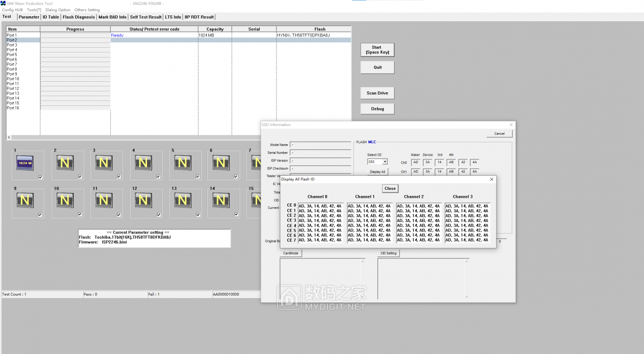Click the CardMode button
This screenshot has height=354, width=644.
[290, 253]
